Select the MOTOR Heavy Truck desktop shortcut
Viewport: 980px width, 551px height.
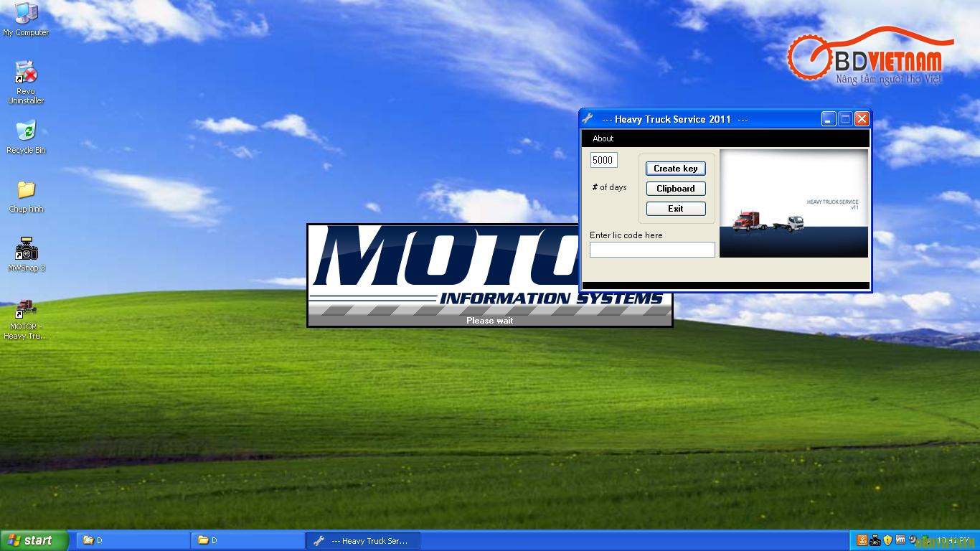tap(26, 319)
